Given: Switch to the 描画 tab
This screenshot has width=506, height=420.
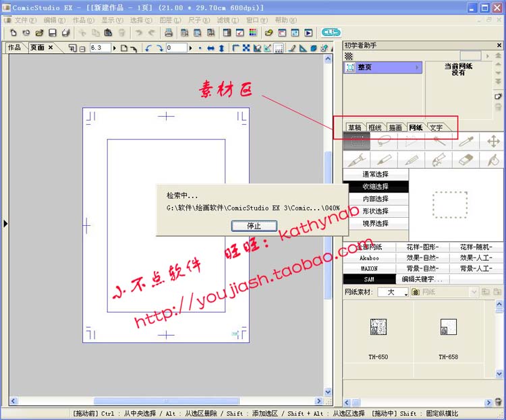Looking at the screenshot, I should click(395, 127).
